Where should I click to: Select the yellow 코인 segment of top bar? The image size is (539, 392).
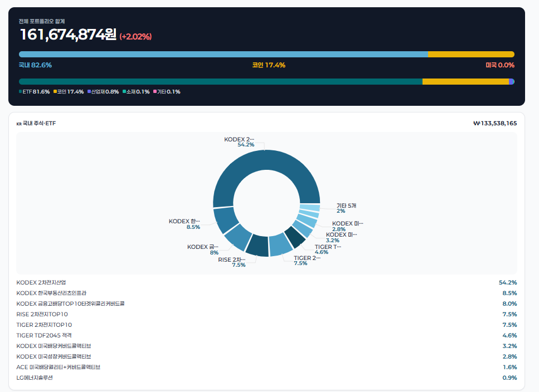click(472, 54)
